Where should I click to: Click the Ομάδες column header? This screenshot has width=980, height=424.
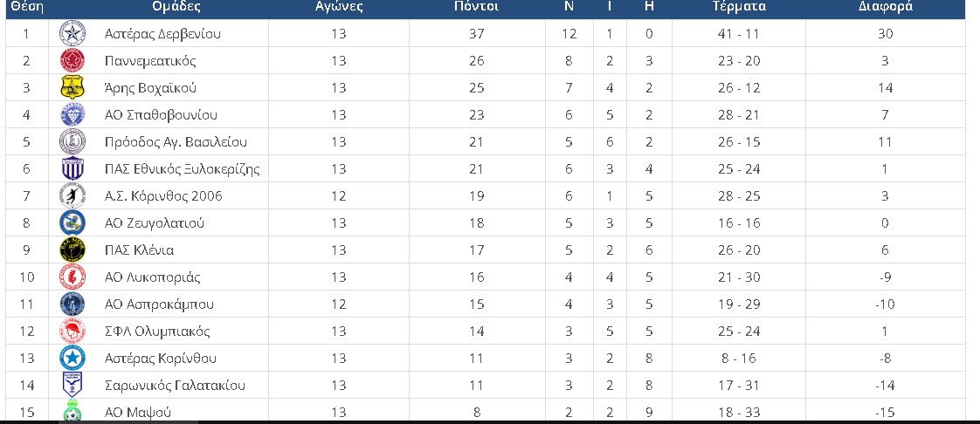tap(176, 7)
